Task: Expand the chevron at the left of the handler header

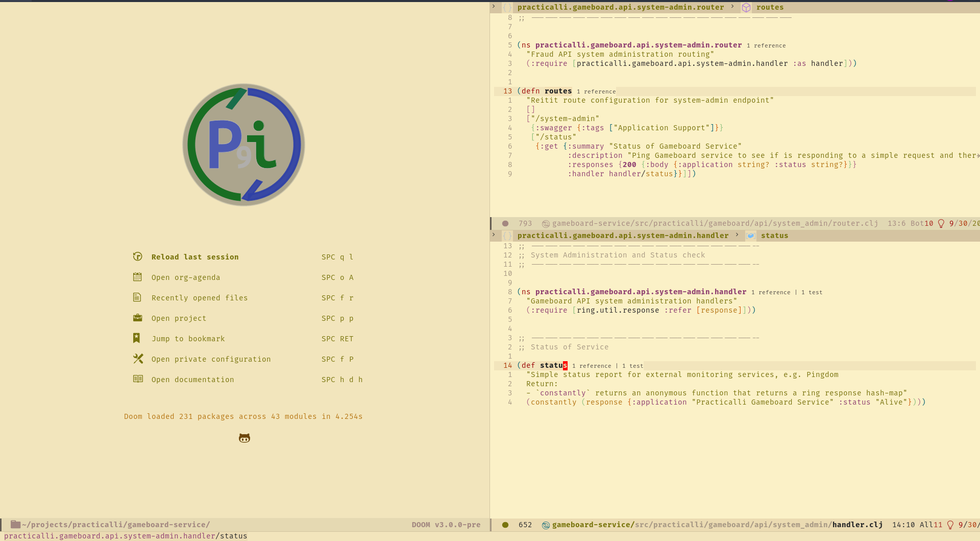Action: [x=493, y=235]
